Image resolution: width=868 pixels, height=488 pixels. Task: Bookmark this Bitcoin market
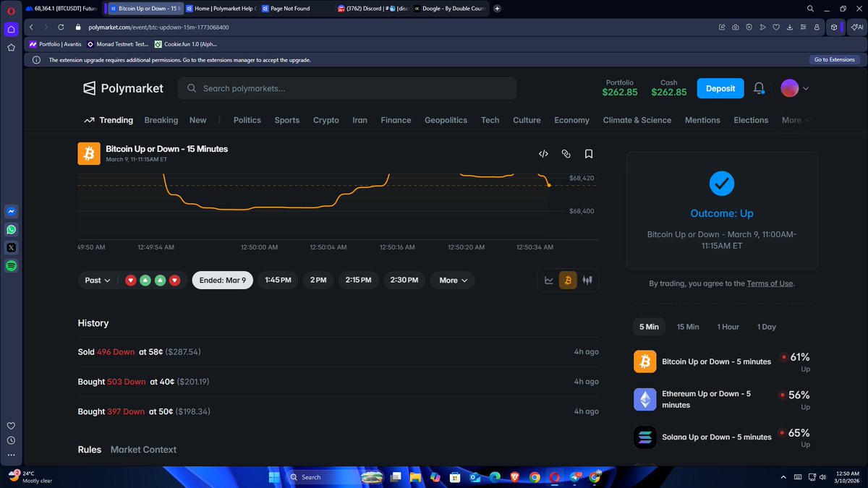589,154
